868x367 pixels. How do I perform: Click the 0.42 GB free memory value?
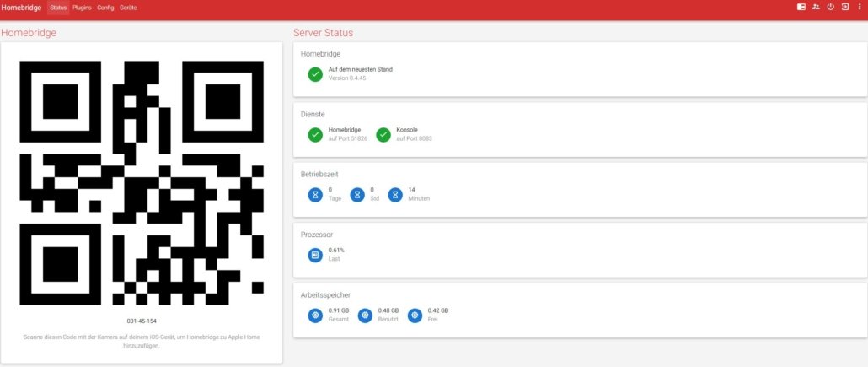point(438,310)
